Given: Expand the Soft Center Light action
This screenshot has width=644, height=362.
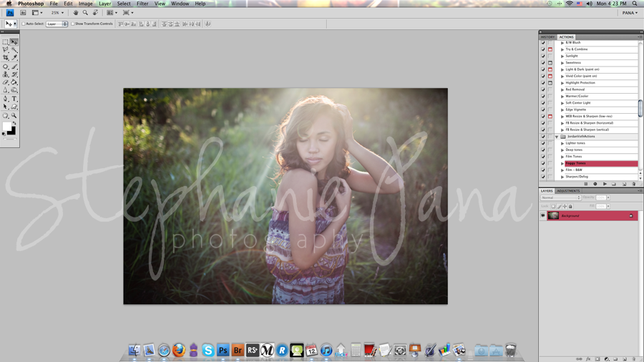Looking at the screenshot, I should pyautogui.click(x=562, y=103).
